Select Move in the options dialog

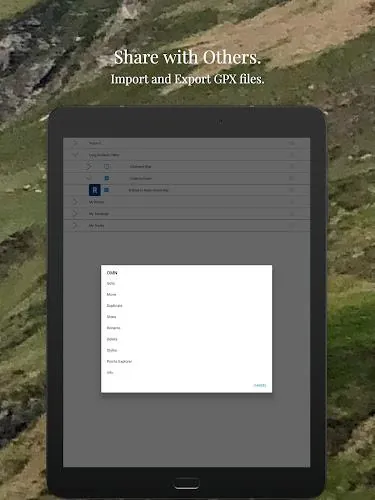pos(111,294)
